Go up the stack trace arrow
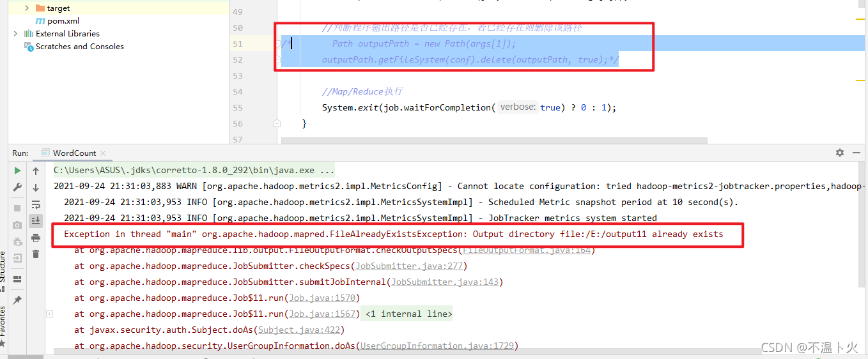Image resolution: width=868 pixels, height=359 pixels. coord(36,171)
